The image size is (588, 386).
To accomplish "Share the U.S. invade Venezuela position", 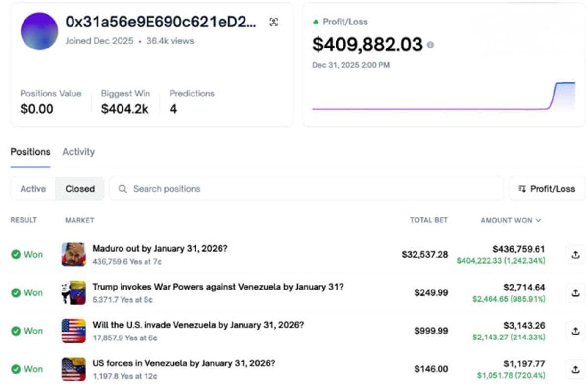I will coord(575,331).
